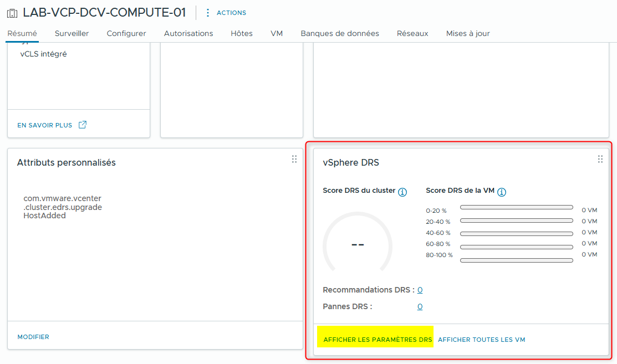617x364 pixels.
Task: Open AFFICHER TOUTES LES VM
Action: (x=481, y=339)
